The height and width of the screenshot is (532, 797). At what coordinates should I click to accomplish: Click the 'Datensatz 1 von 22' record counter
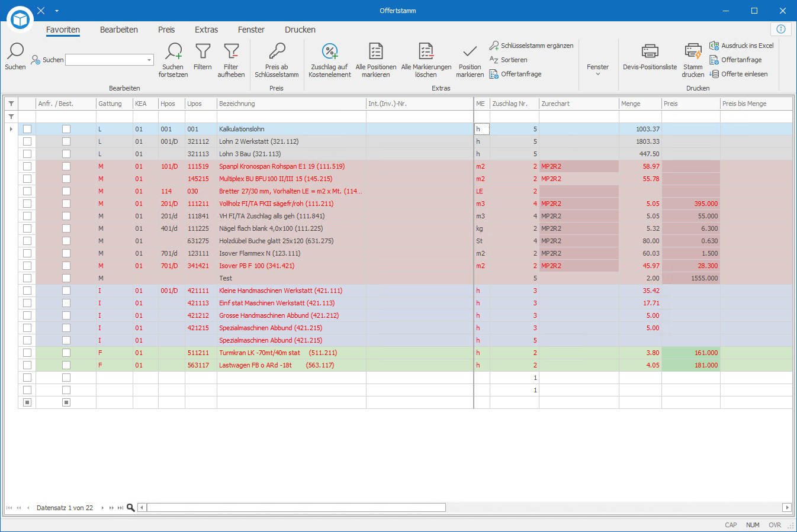click(65, 508)
